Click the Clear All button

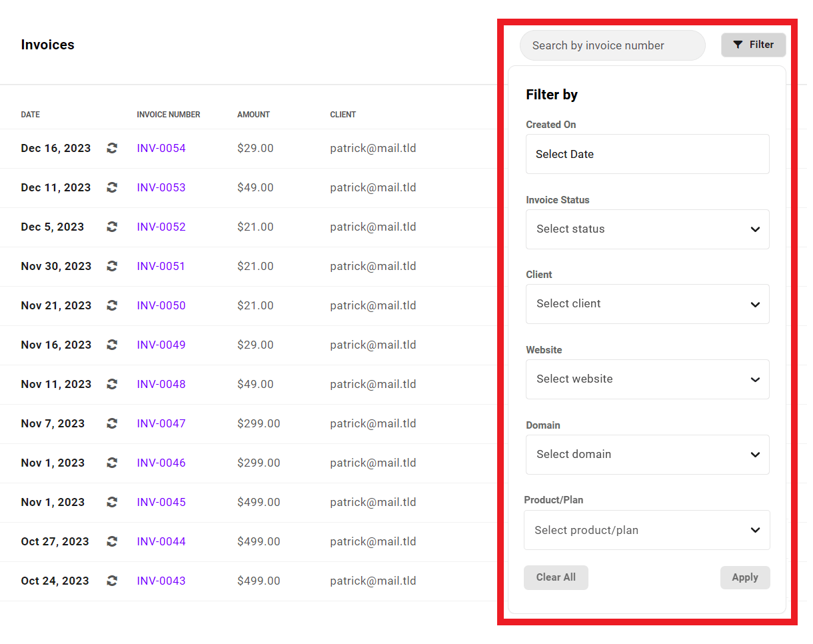tap(556, 577)
